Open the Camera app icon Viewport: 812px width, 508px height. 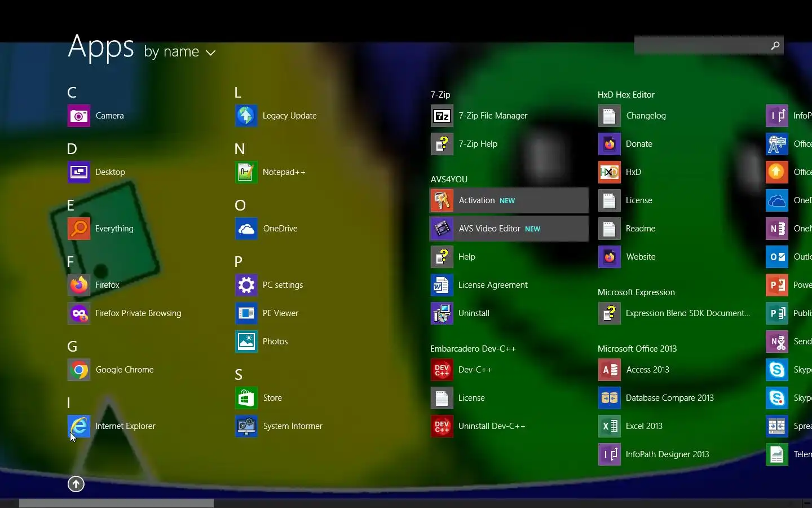point(79,116)
